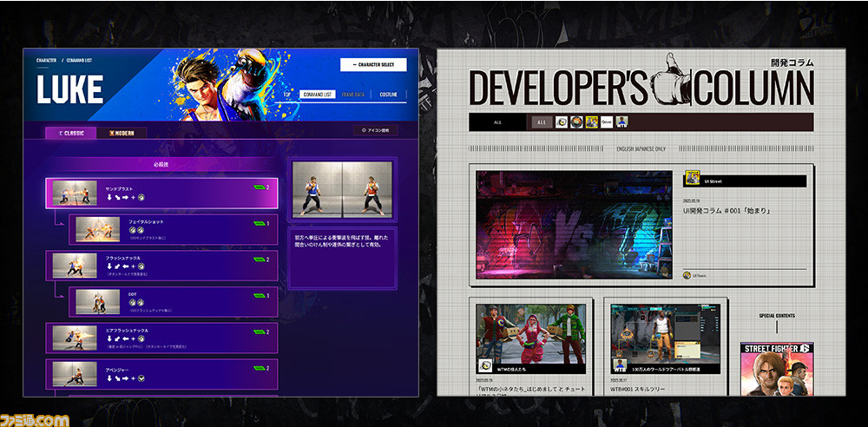The width and height of the screenshot is (868, 427).
Task: Click the black ALL category label in Developer's Column
Action: click(x=497, y=122)
